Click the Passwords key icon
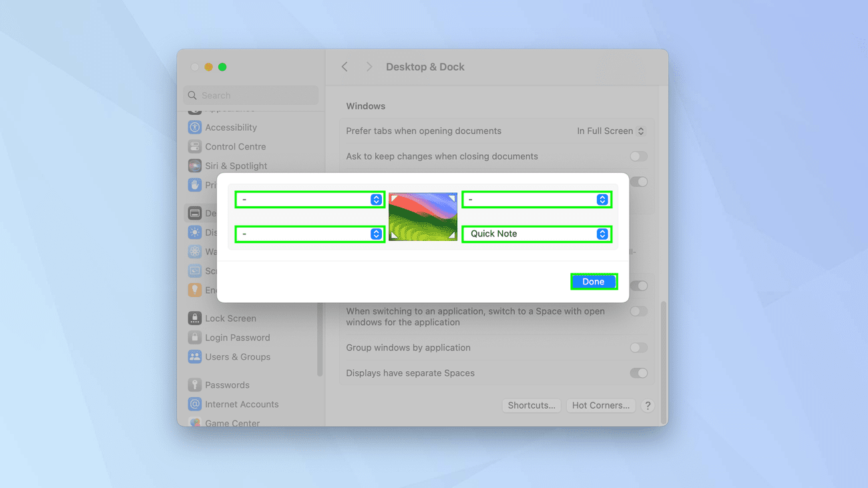Screen dimensions: 868x488 (195, 385)
